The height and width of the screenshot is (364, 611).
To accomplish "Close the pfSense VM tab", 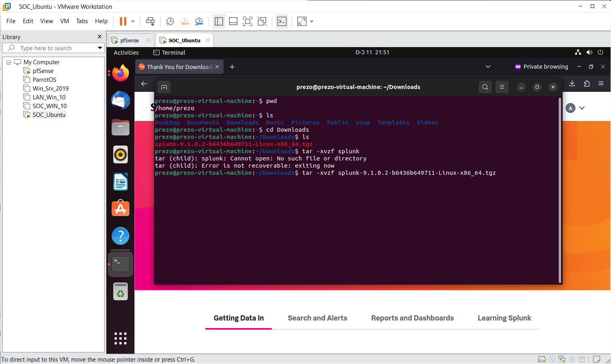I will pos(148,40).
